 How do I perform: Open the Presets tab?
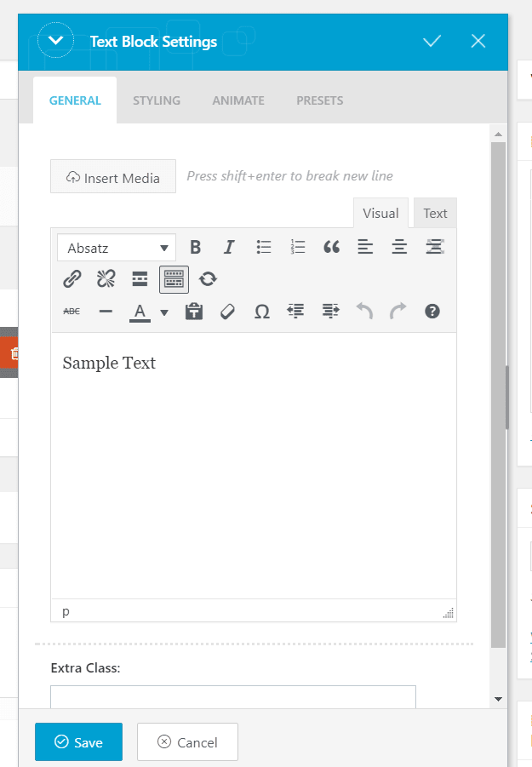[x=320, y=100]
